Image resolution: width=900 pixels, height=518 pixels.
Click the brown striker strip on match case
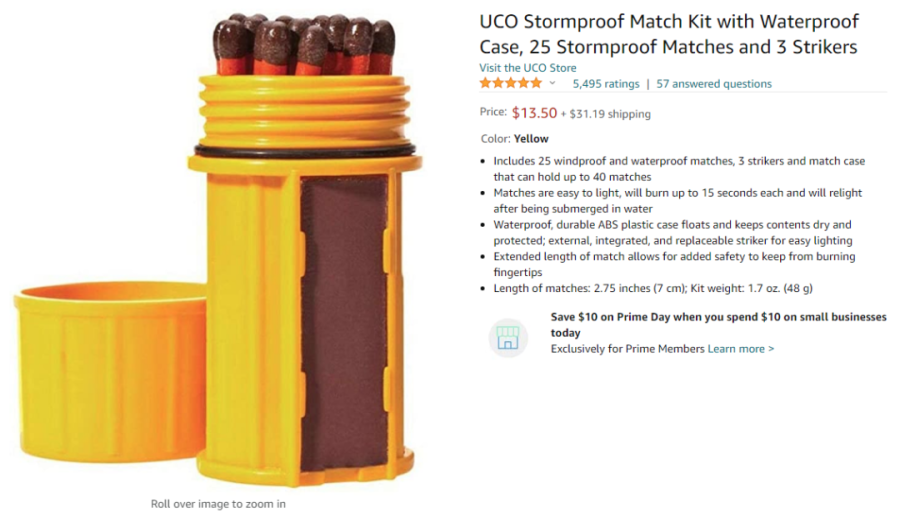coord(345,320)
